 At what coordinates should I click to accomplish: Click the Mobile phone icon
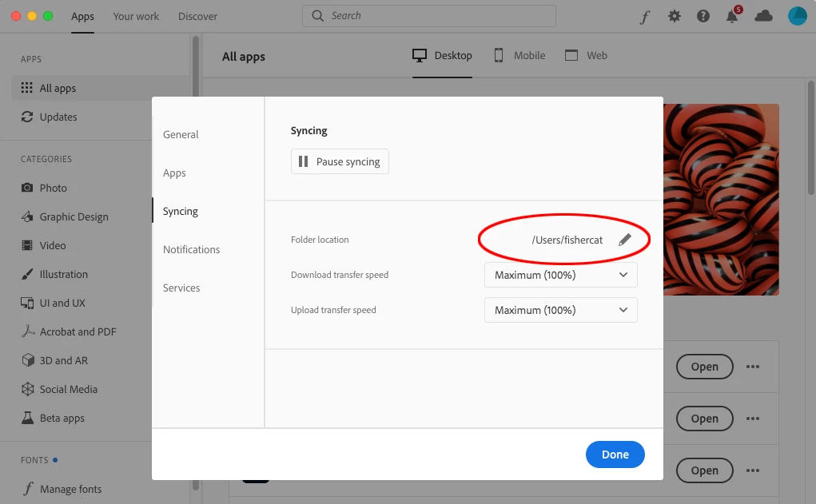tap(499, 55)
